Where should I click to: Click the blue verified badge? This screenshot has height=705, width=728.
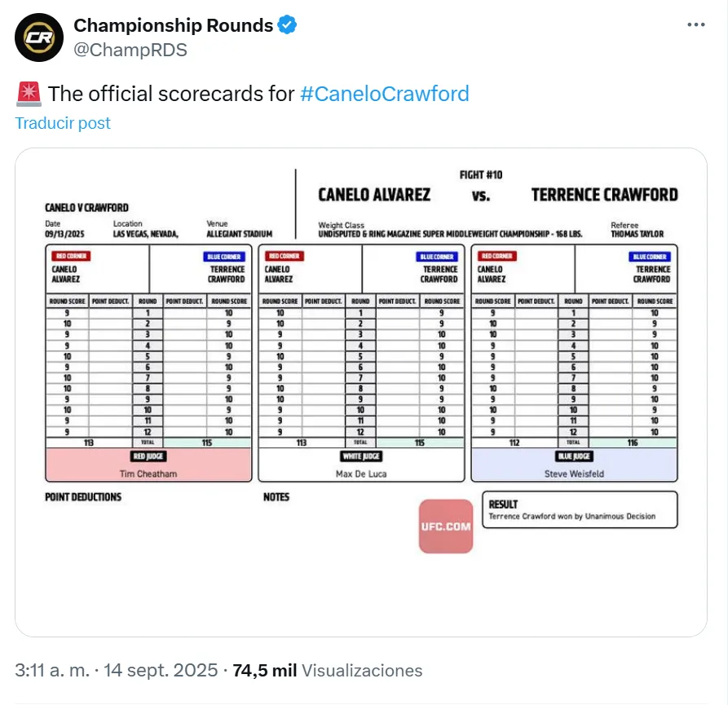(288, 25)
